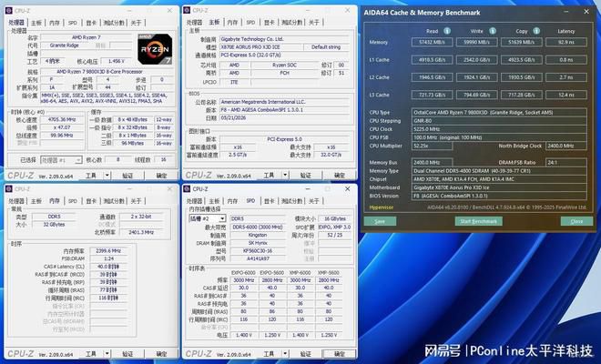The width and height of the screenshot is (601, 364).
Task: Expand 工具 dropdown arrow in processor window
Action: (x=107, y=176)
